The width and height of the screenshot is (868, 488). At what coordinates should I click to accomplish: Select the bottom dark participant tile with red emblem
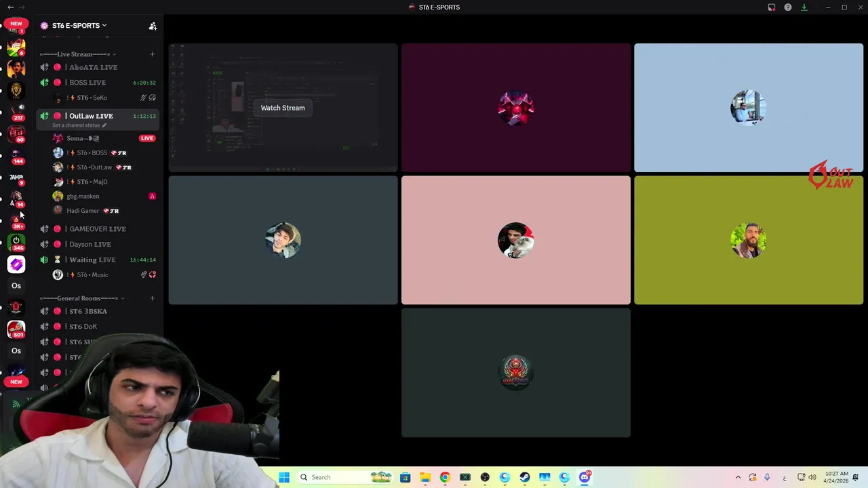click(516, 373)
